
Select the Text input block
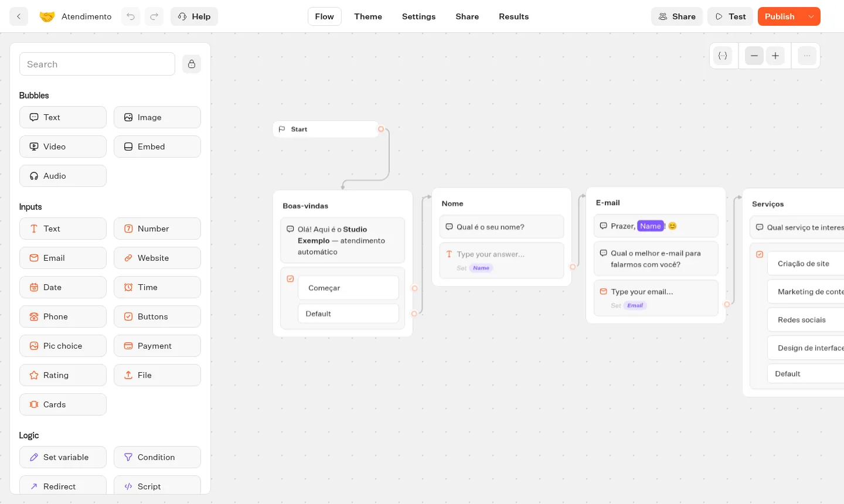(x=63, y=229)
